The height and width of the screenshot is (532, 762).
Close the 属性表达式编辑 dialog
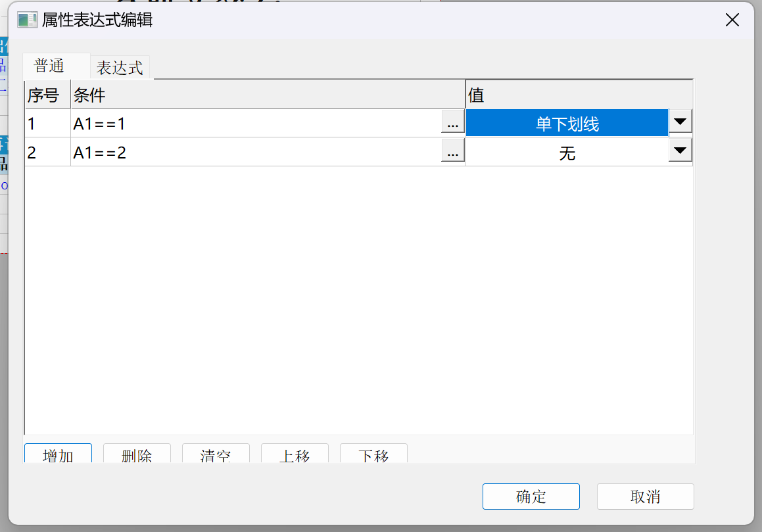coord(732,20)
